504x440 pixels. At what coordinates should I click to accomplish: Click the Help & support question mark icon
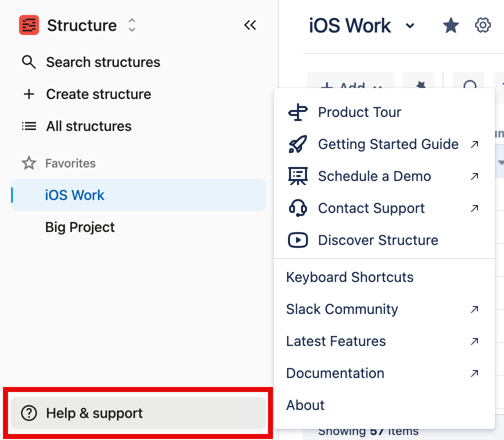tap(29, 413)
